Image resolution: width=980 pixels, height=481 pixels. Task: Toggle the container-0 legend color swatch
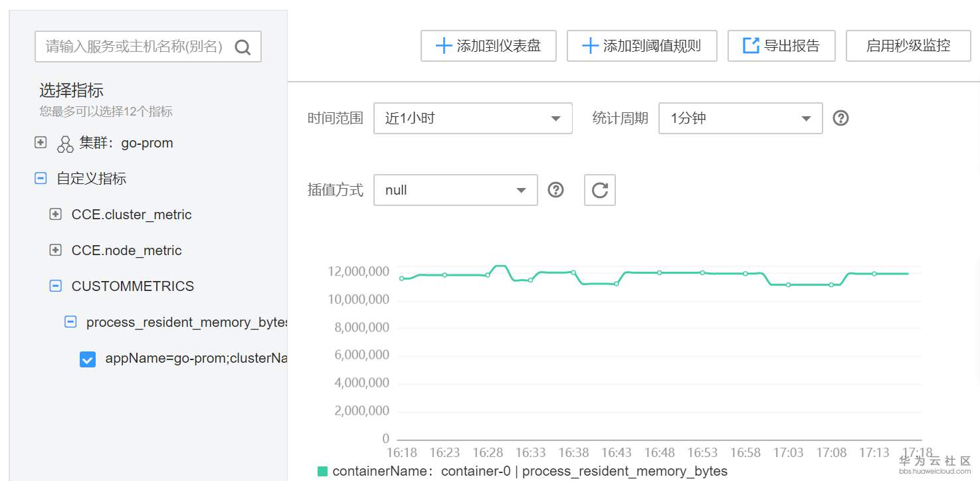click(323, 471)
